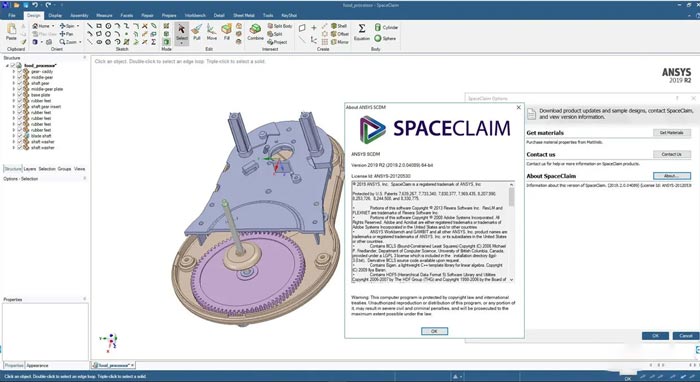Select the blade shaft row in Structure
Image resolution: width=700 pixels, height=382 pixels.
41,136
